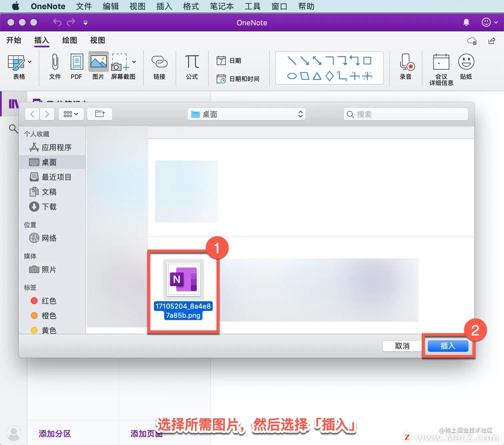Screen dimensions: 504x445
Task: Click the file dialog search field
Action: (x=406, y=114)
